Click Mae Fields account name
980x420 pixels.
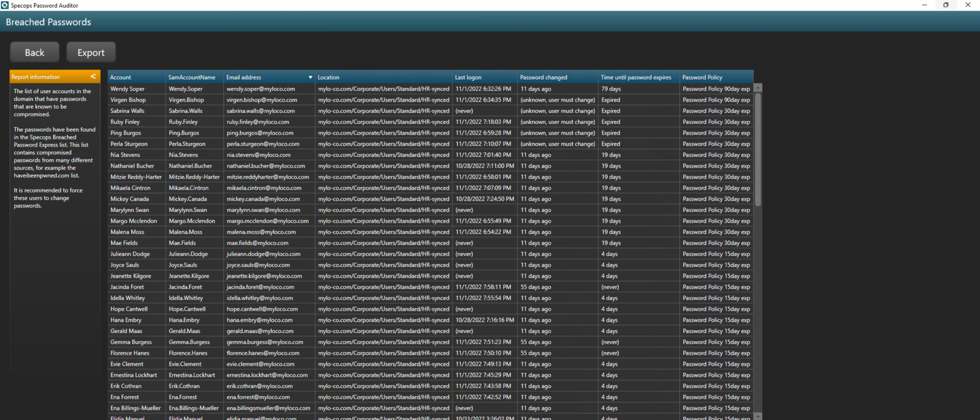tap(124, 243)
